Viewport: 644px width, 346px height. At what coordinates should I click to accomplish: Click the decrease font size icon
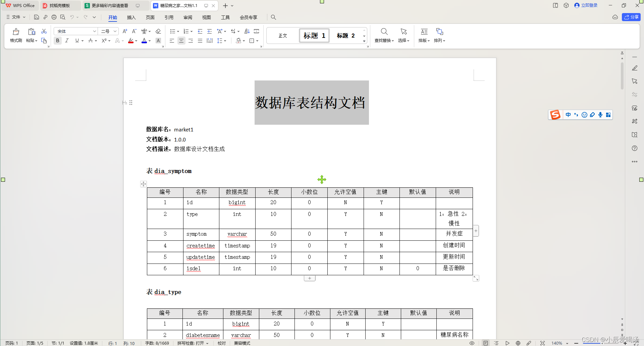[134, 31]
